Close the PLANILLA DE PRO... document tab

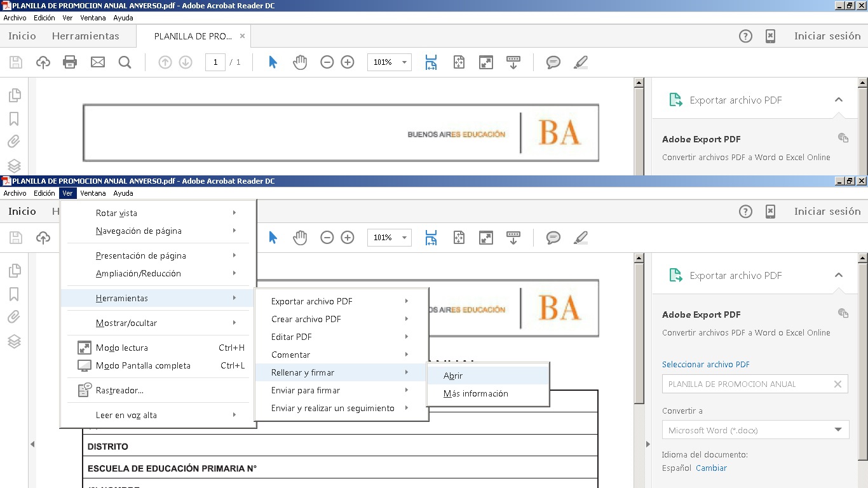click(242, 36)
